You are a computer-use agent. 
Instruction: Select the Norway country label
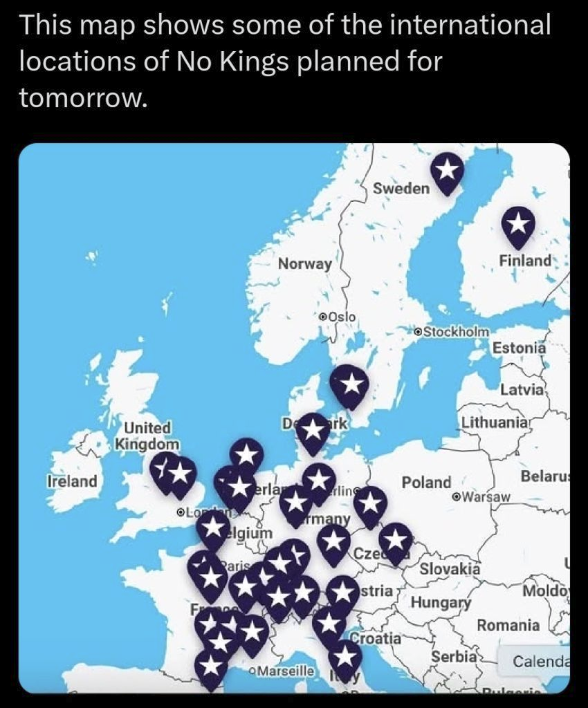305,263
